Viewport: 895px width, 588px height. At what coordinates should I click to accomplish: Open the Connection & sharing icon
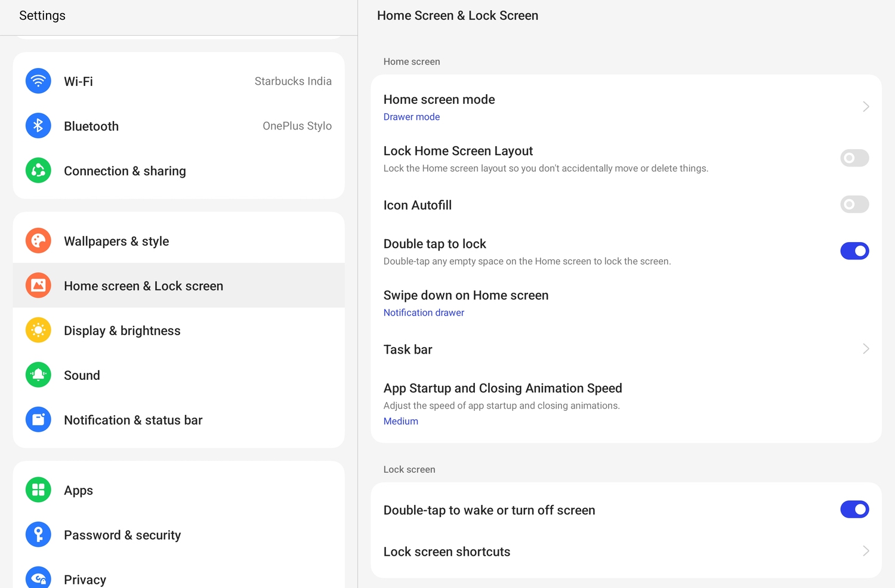coord(38,171)
